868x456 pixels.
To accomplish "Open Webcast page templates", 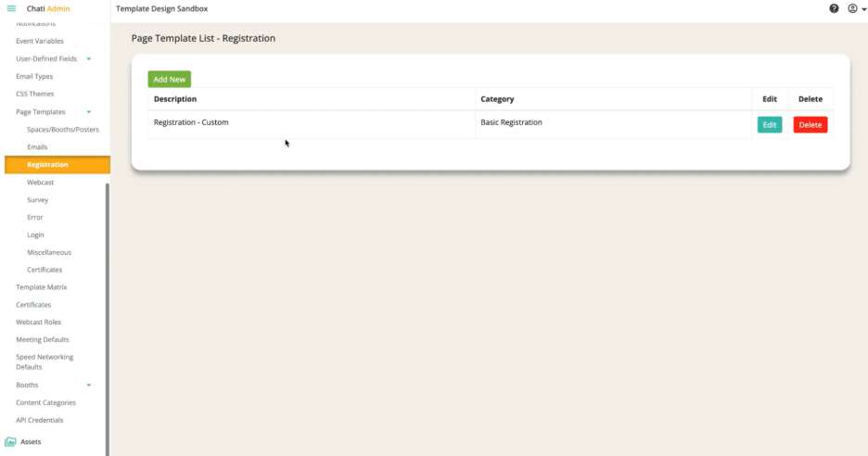I will pyautogui.click(x=41, y=182).
